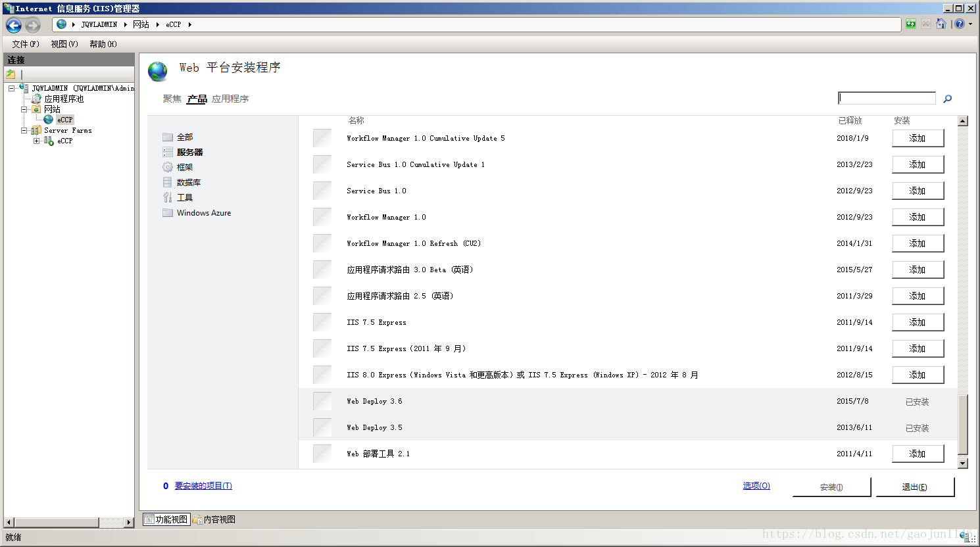The width and height of the screenshot is (980, 547).
Task: Collapse the 网站 tree node
Action: pyautogui.click(x=24, y=109)
